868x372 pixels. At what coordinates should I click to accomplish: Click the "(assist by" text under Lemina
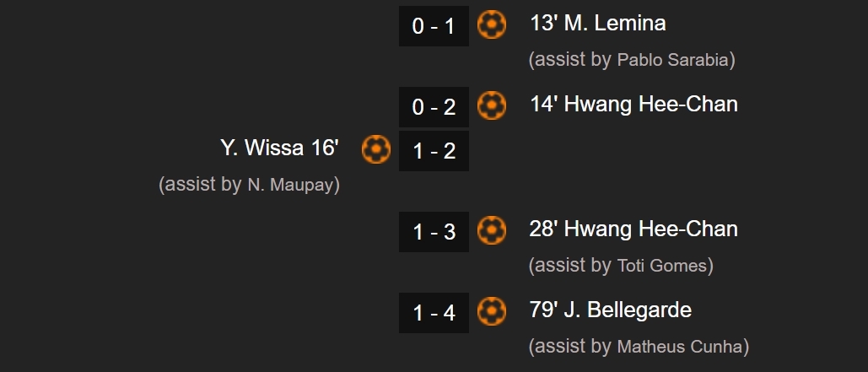(x=569, y=60)
